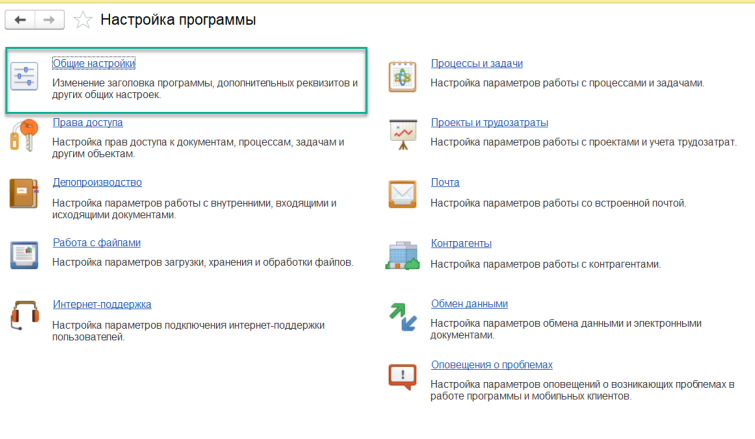755x439 pixels.
Task: Click the envelope icon beside Почта
Action: [402, 194]
